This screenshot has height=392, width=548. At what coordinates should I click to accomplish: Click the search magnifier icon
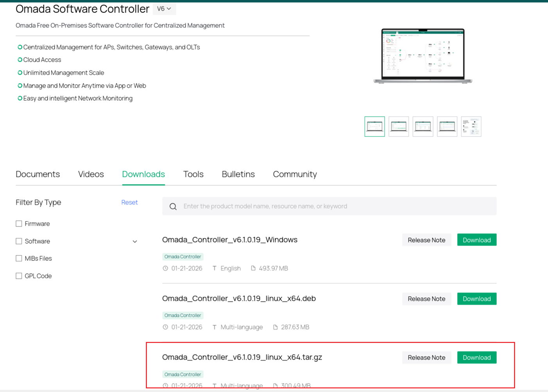click(173, 206)
